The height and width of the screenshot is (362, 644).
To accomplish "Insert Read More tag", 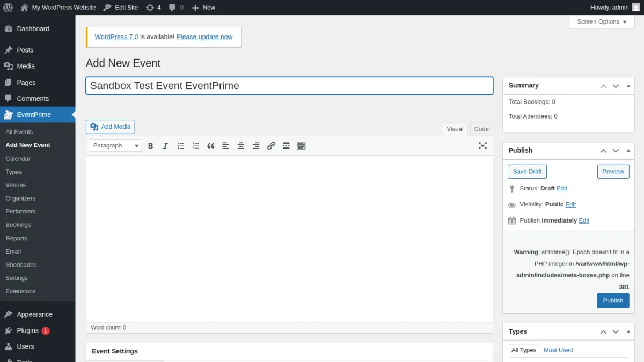I will tap(286, 146).
